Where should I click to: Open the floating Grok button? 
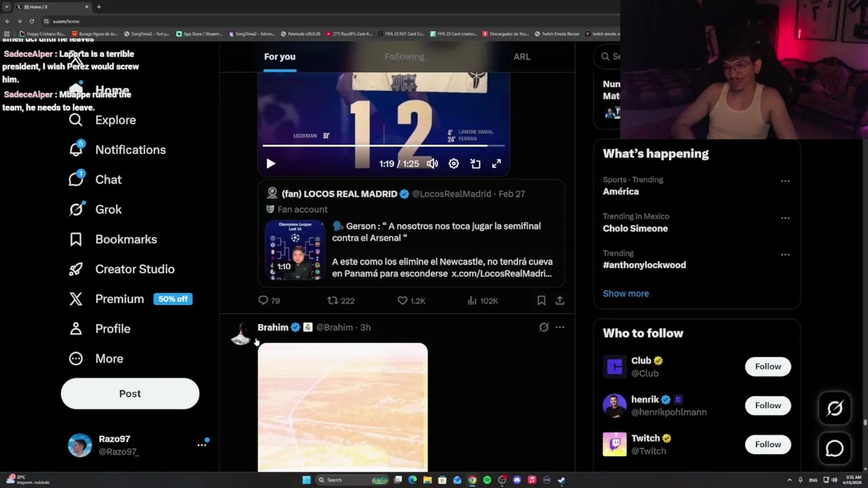coord(834,408)
